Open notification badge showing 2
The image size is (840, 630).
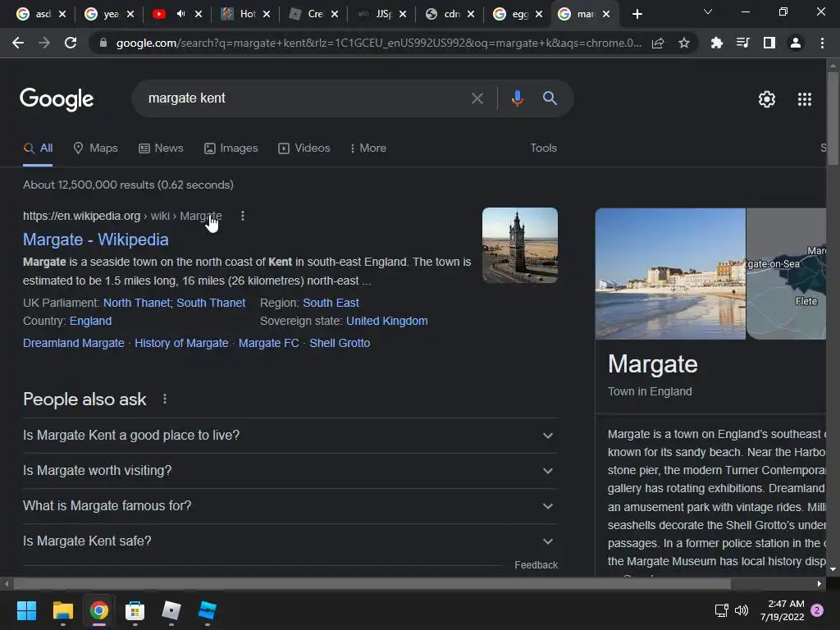pyautogui.click(x=817, y=610)
